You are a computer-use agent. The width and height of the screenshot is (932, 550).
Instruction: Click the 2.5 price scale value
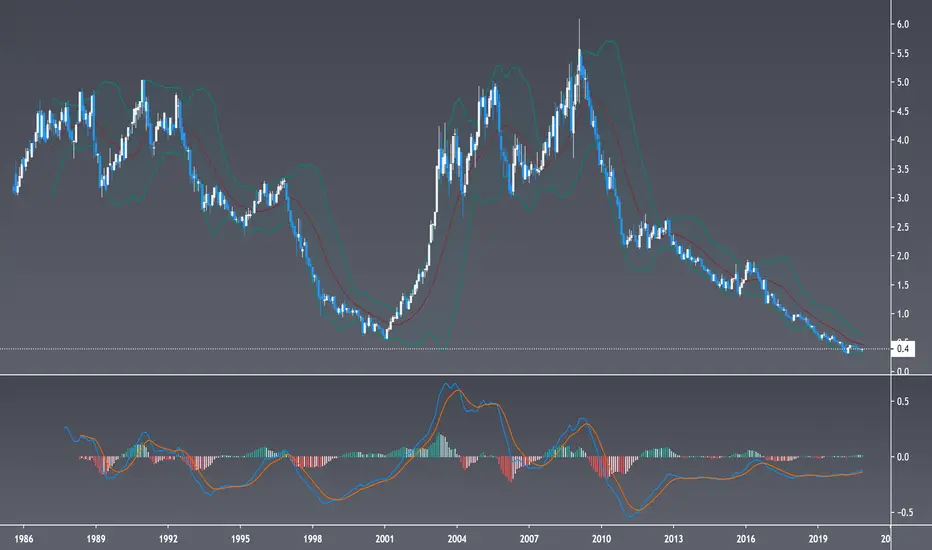click(x=903, y=227)
